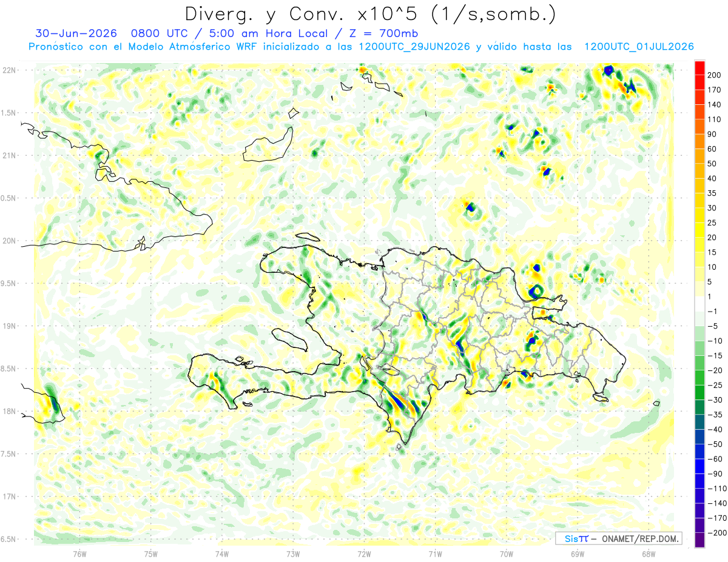Click the valid-until stamp "1200UTC_01JUL2026"
This screenshot has height=562, width=728.
[x=638, y=47]
